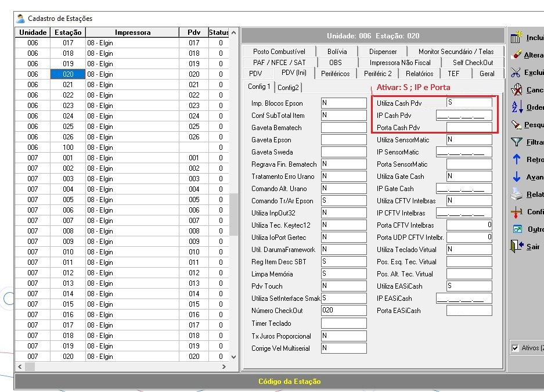Screen dimensions: 544x392
Task: Click the Avançar down arrow icon
Action: tap(517, 177)
